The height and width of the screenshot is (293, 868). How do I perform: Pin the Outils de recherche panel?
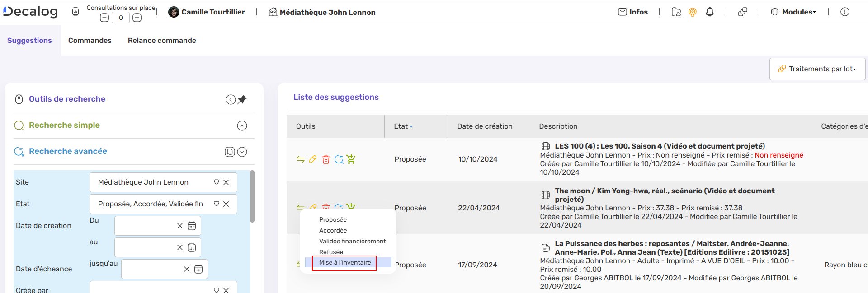point(242,99)
